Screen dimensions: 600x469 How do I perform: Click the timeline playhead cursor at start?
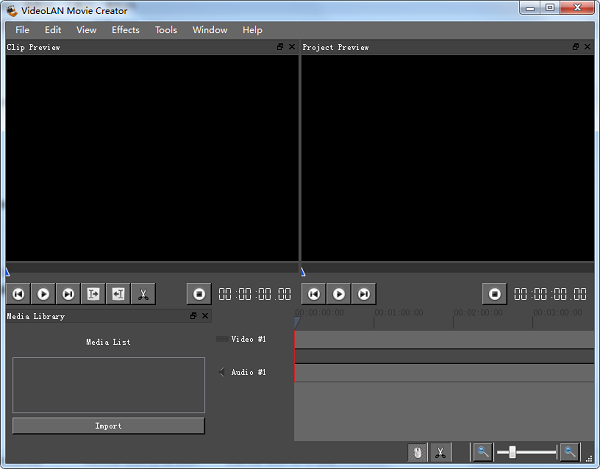tap(297, 323)
